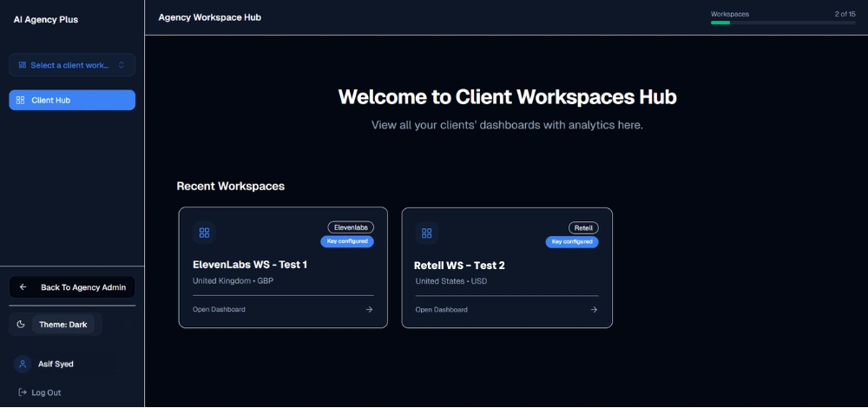This screenshot has height=408, width=868.
Task: Click Key configured badge on ElevenLabs card
Action: click(x=347, y=241)
